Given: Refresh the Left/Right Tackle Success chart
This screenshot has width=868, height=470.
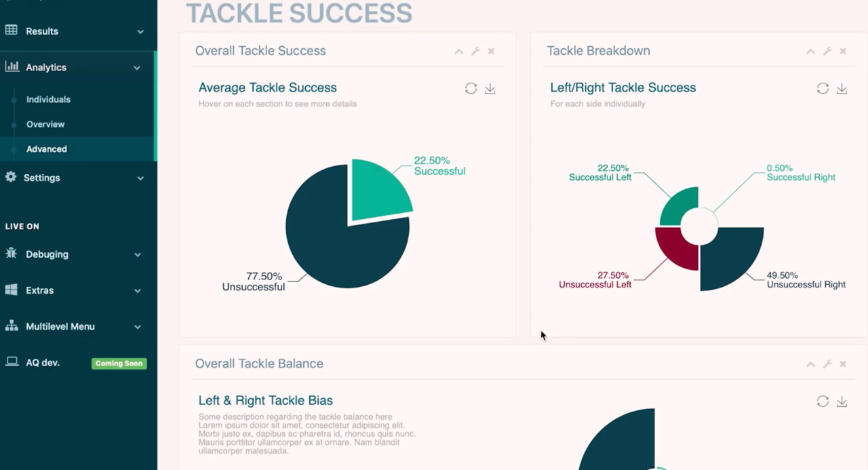Looking at the screenshot, I should click(x=823, y=89).
